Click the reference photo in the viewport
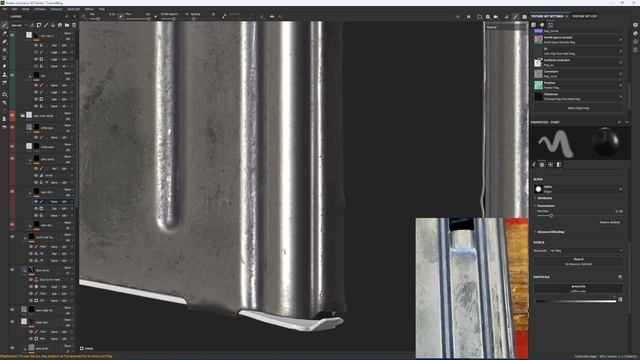 pyautogui.click(x=472, y=287)
